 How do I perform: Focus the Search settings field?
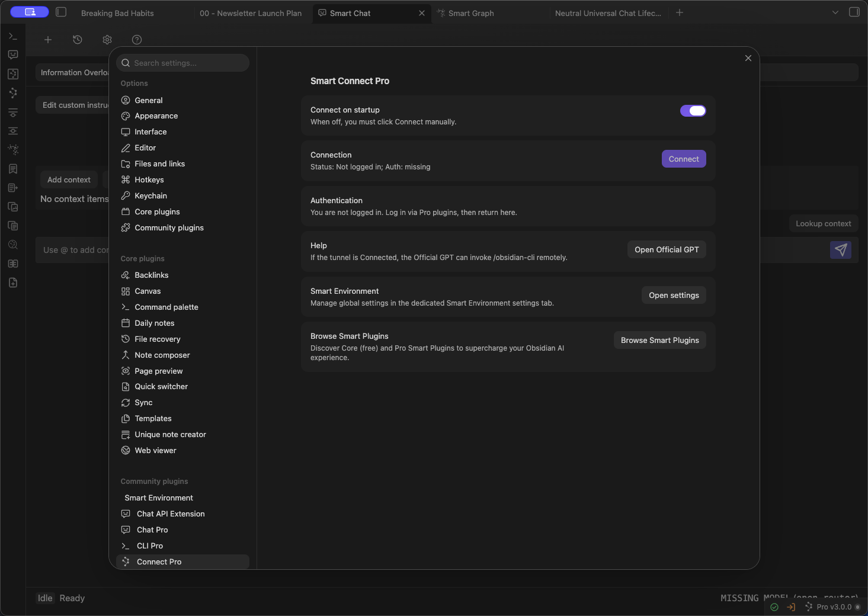[182, 63]
